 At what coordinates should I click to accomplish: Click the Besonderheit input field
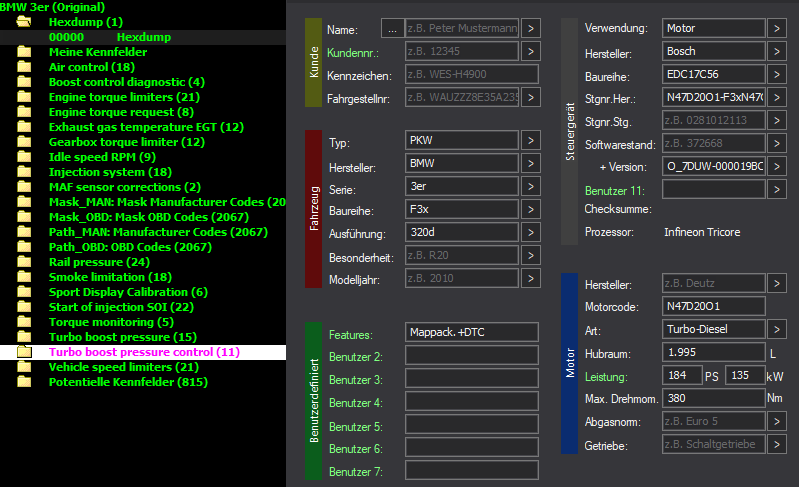(462, 255)
